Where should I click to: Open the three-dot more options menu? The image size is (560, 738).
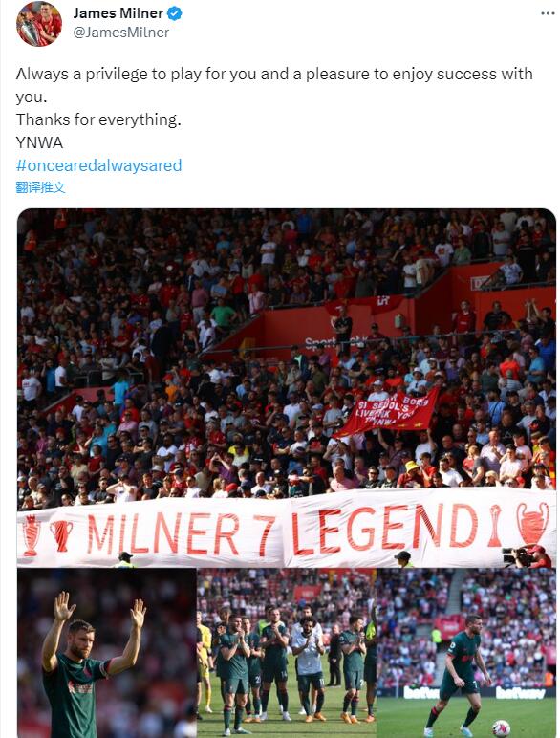pos(548,13)
